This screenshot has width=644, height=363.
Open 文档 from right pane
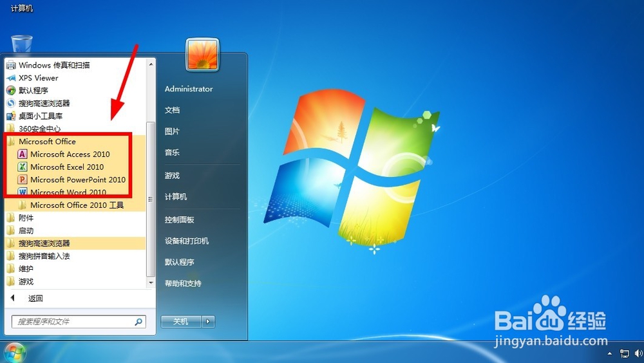pos(172,110)
